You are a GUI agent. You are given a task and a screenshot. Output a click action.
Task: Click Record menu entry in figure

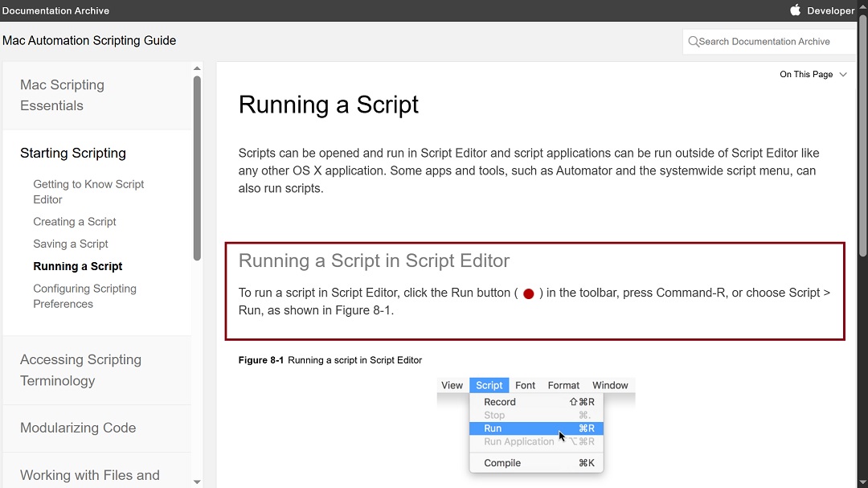coord(536,402)
